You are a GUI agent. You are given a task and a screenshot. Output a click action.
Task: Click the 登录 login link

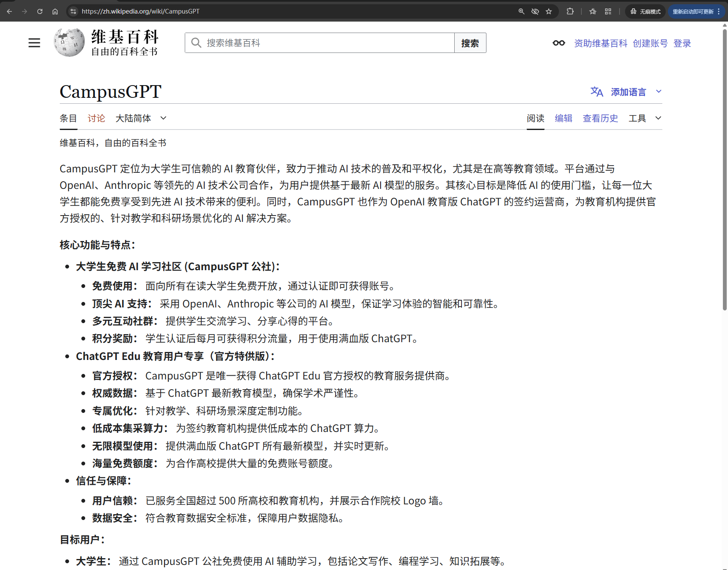tap(682, 43)
